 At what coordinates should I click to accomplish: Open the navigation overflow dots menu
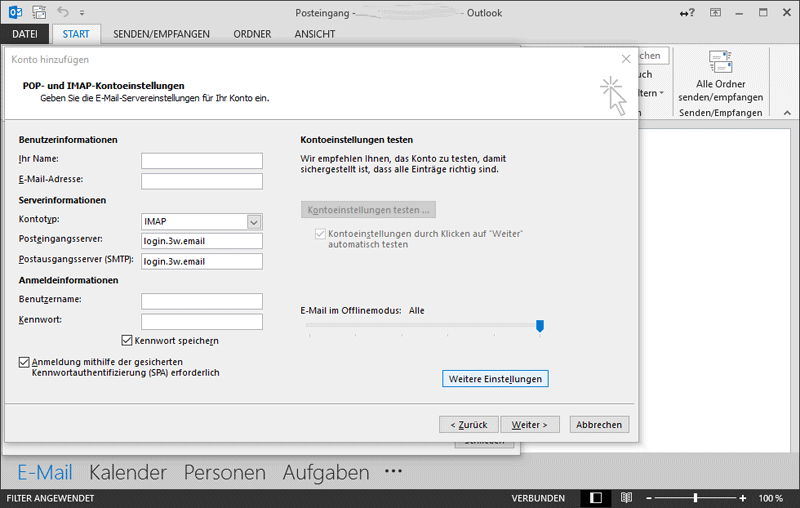tap(393, 472)
